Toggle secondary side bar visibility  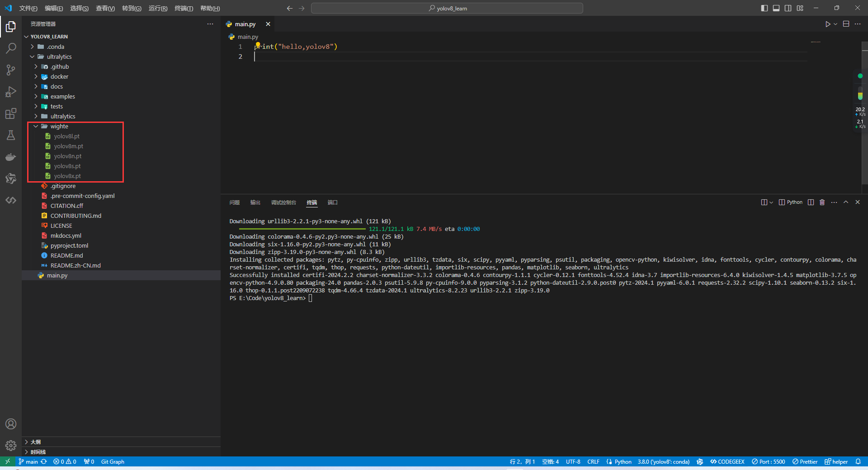point(788,8)
